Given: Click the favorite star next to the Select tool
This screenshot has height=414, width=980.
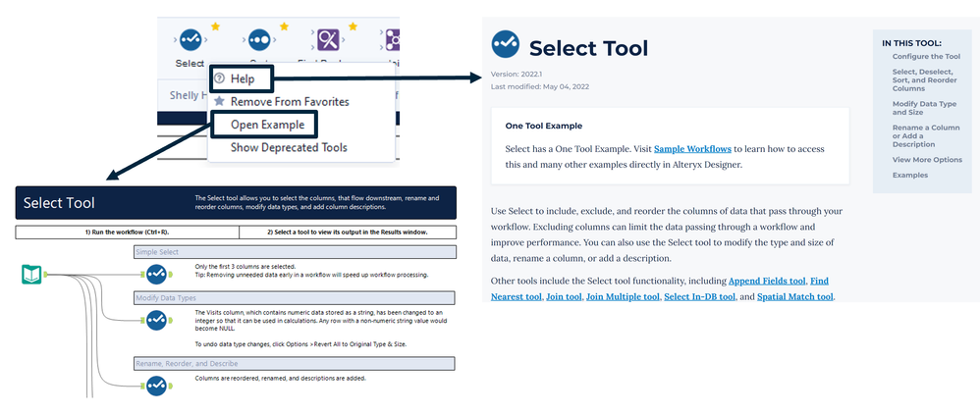Looking at the screenshot, I should (216, 26).
